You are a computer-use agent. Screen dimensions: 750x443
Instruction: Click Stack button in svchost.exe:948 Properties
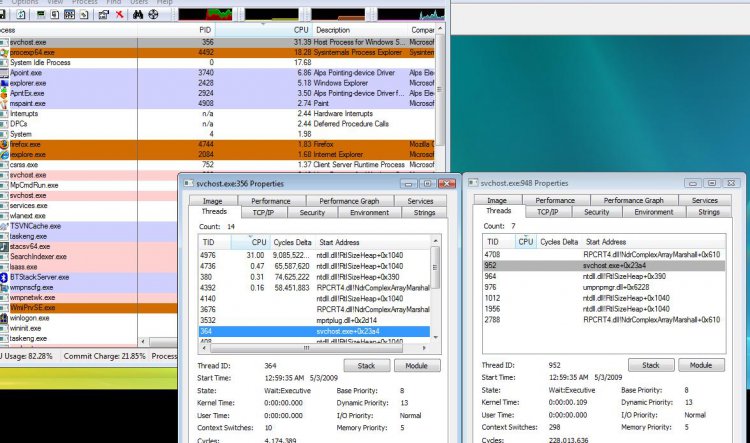pyautogui.click(x=651, y=365)
